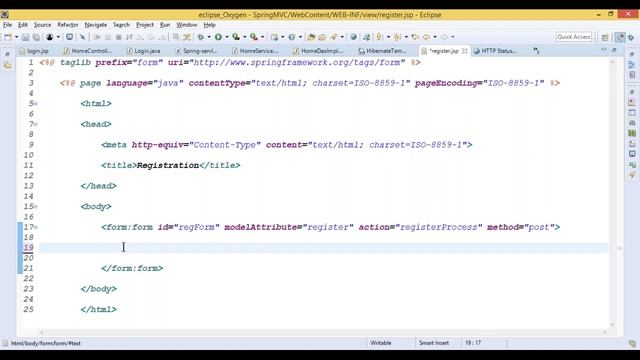Open the Project menu
The width and height of the screenshot is (640, 360).
point(145,25)
